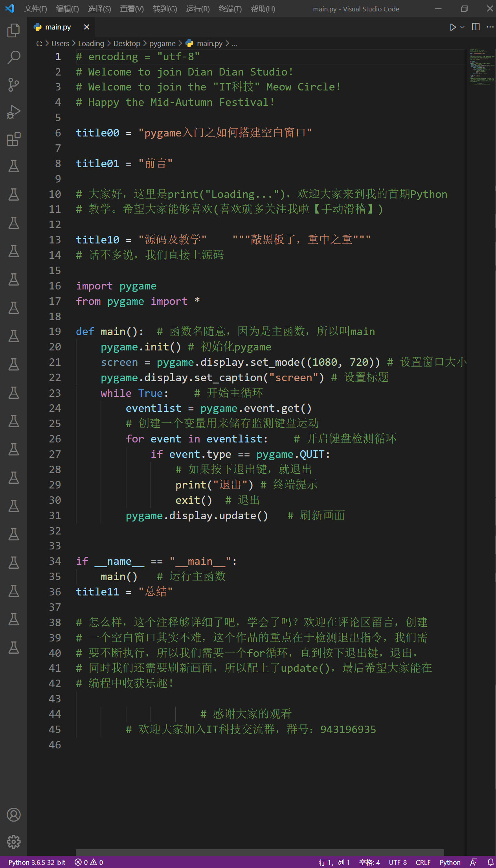496x868 pixels.
Task: Click the errors and warnings count indicator
Action: click(x=89, y=862)
